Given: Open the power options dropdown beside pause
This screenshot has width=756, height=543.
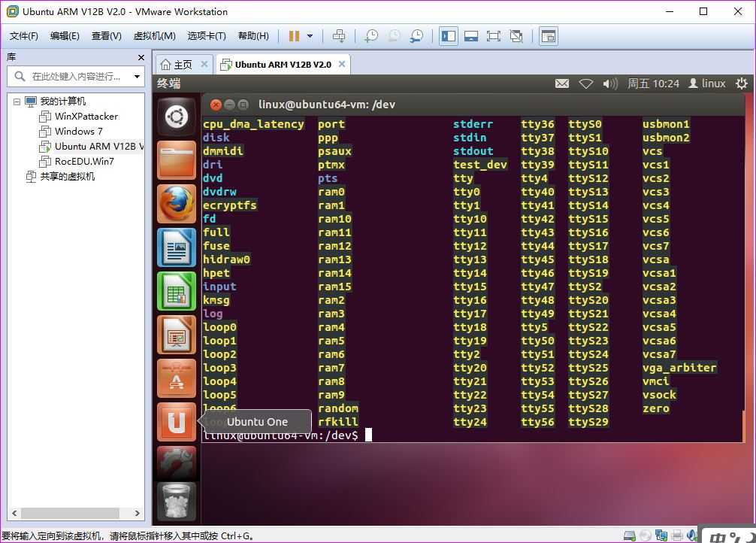Looking at the screenshot, I should click(310, 36).
